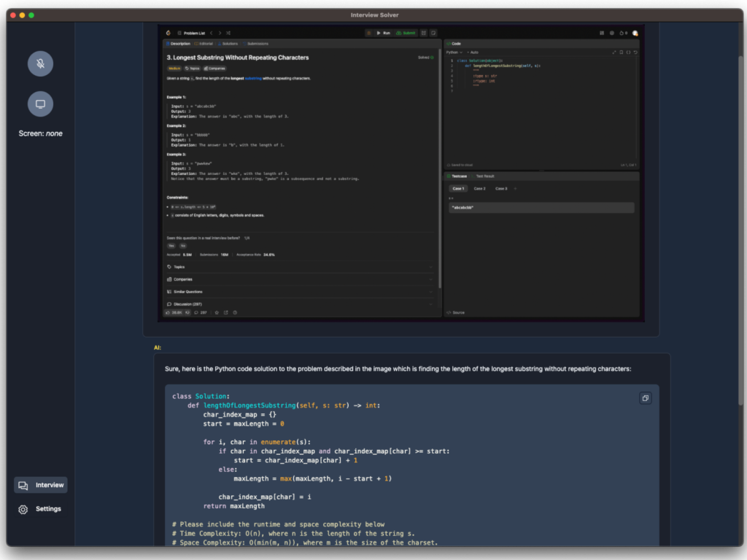Click the user profile avatar icon

click(635, 33)
